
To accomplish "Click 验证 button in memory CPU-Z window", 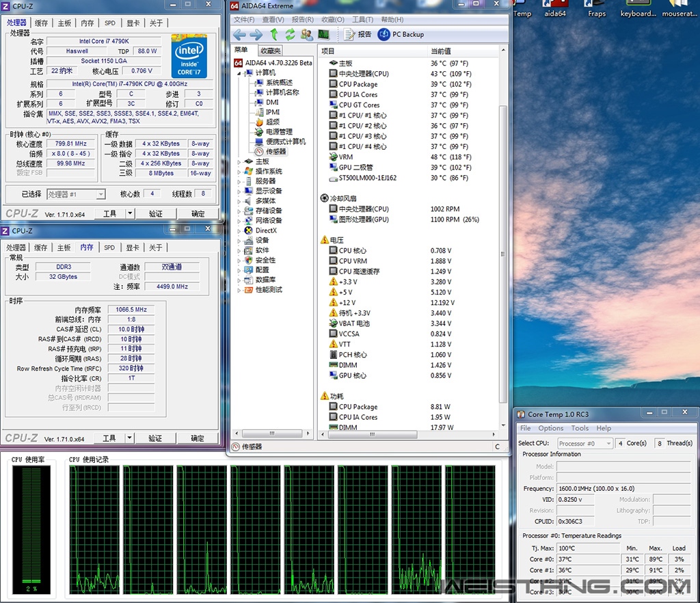I will (155, 438).
